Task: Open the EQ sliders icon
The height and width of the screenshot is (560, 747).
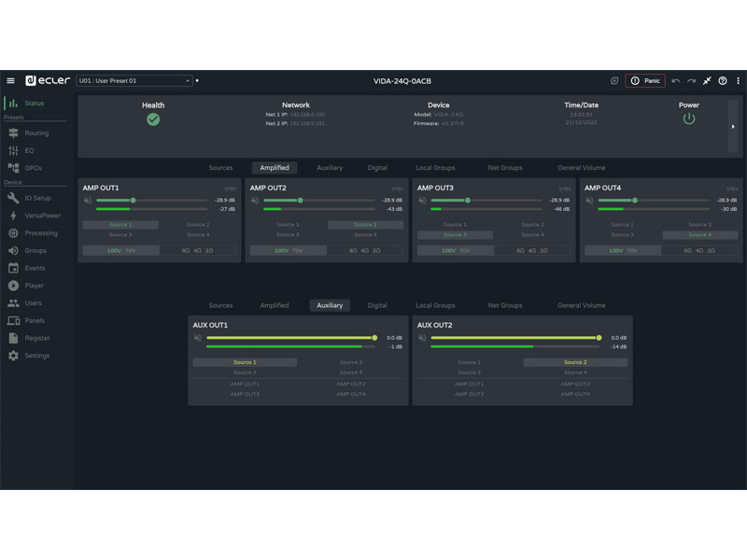Action: (13, 150)
